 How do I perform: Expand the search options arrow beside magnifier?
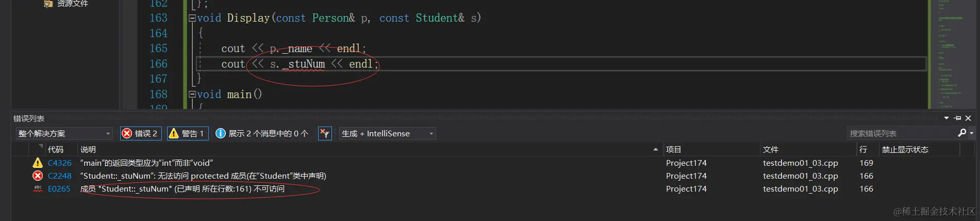(971, 133)
